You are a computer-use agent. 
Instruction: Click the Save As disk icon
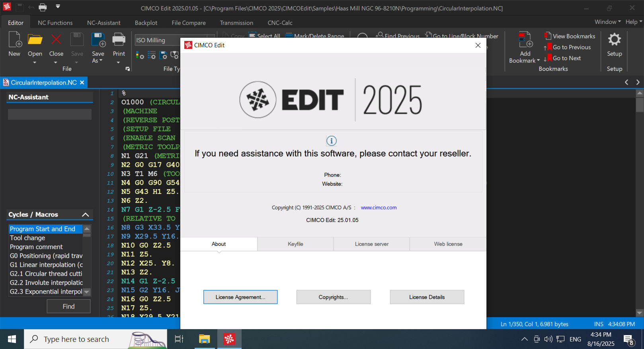pyautogui.click(x=98, y=40)
